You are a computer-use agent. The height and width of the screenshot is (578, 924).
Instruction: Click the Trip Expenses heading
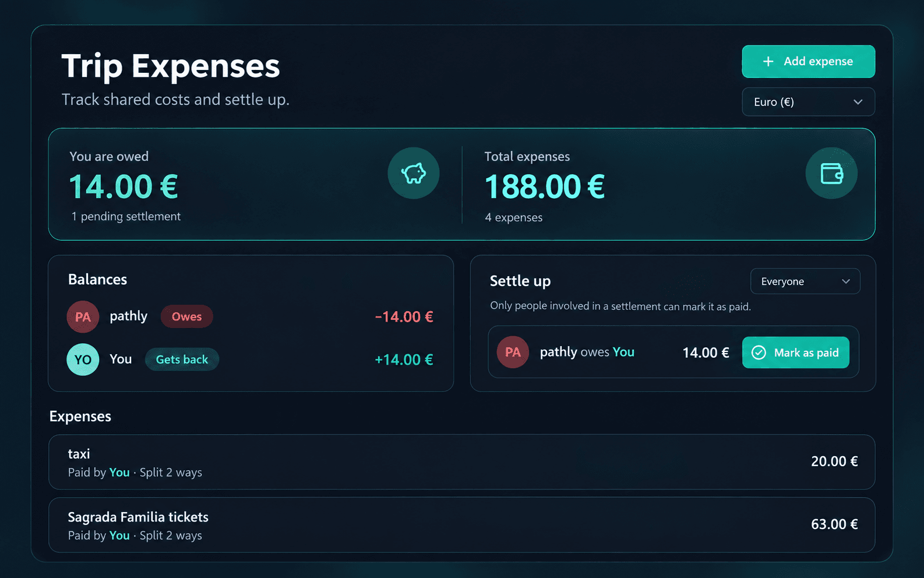(171, 66)
